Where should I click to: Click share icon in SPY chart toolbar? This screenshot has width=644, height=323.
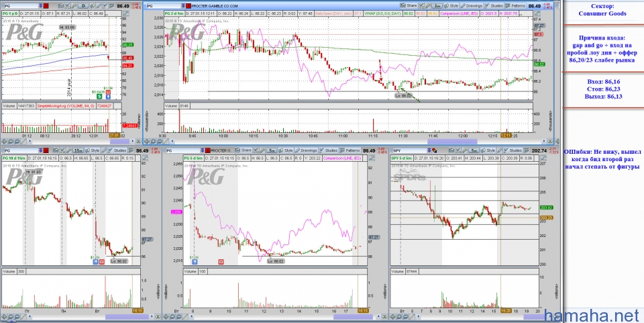[x=451, y=150]
